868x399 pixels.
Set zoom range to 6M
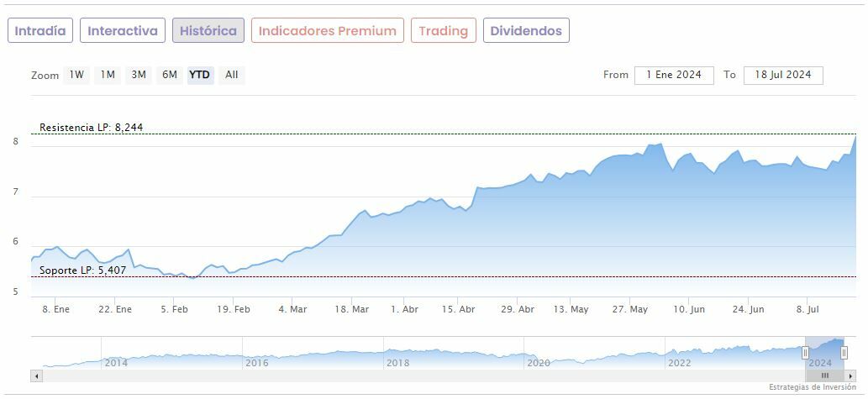(170, 75)
